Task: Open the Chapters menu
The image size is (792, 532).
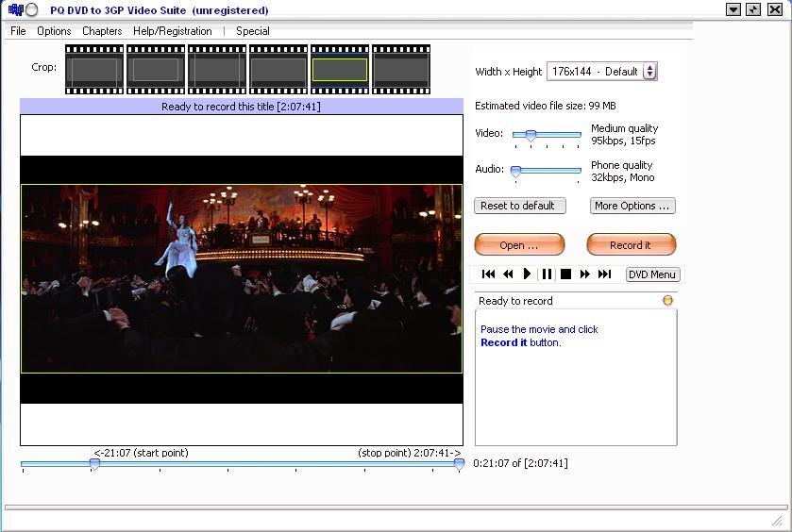Action: (102, 31)
